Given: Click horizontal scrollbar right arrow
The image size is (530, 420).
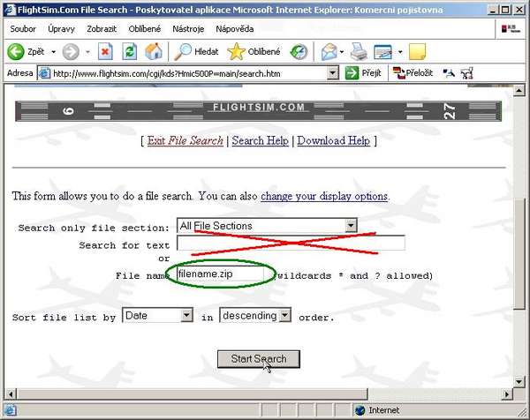Looking at the screenshot, I should coord(507,394).
